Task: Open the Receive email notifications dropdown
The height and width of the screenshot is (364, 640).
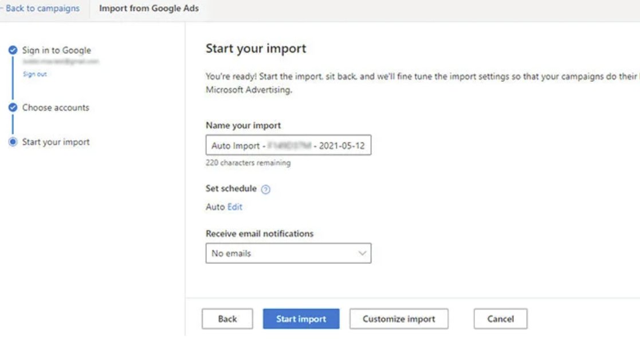Action: (x=289, y=253)
